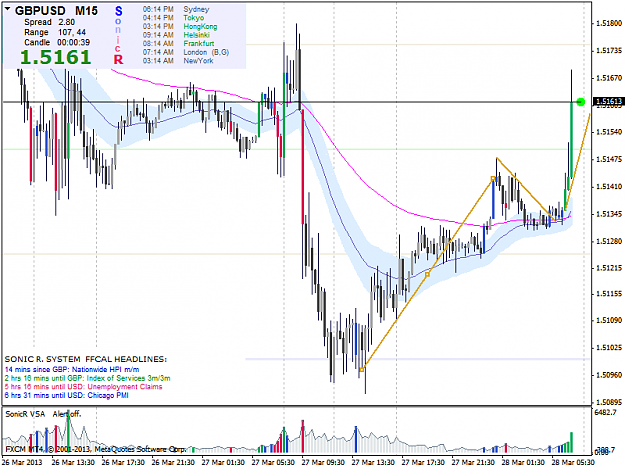
Task: Click the 26 Mar 13:30 time label
Action: tap(73, 462)
